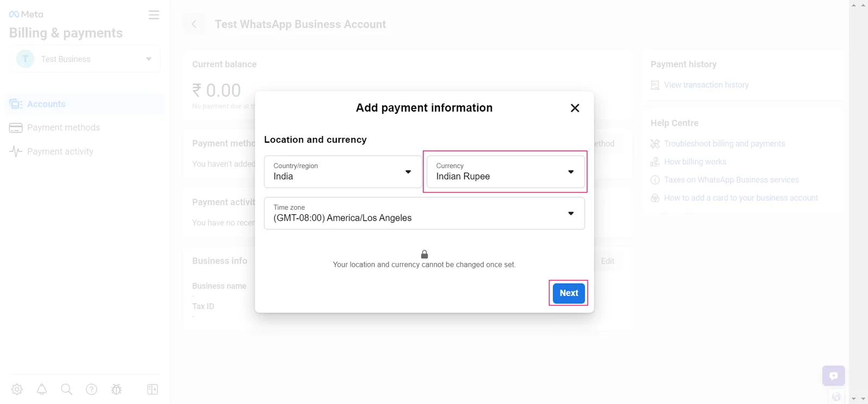Open the Test Business account selector

[85, 59]
